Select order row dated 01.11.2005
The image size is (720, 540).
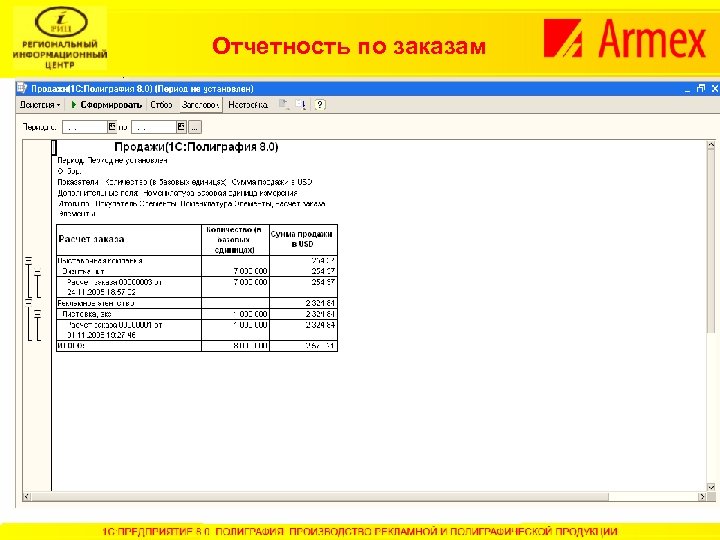click(x=129, y=330)
